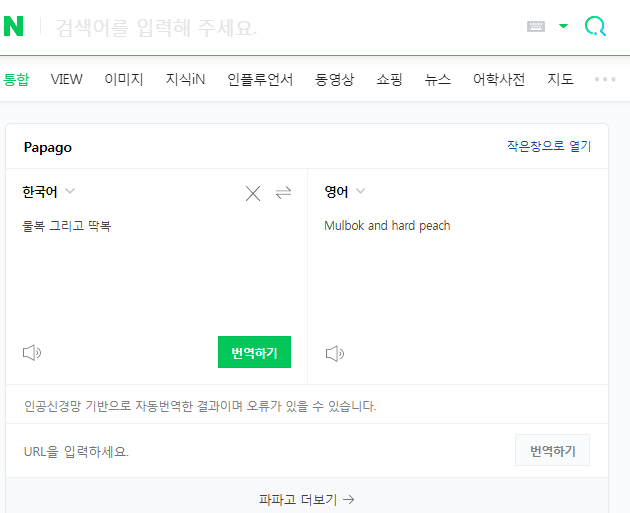Focus the Naver search input field

tap(281, 27)
